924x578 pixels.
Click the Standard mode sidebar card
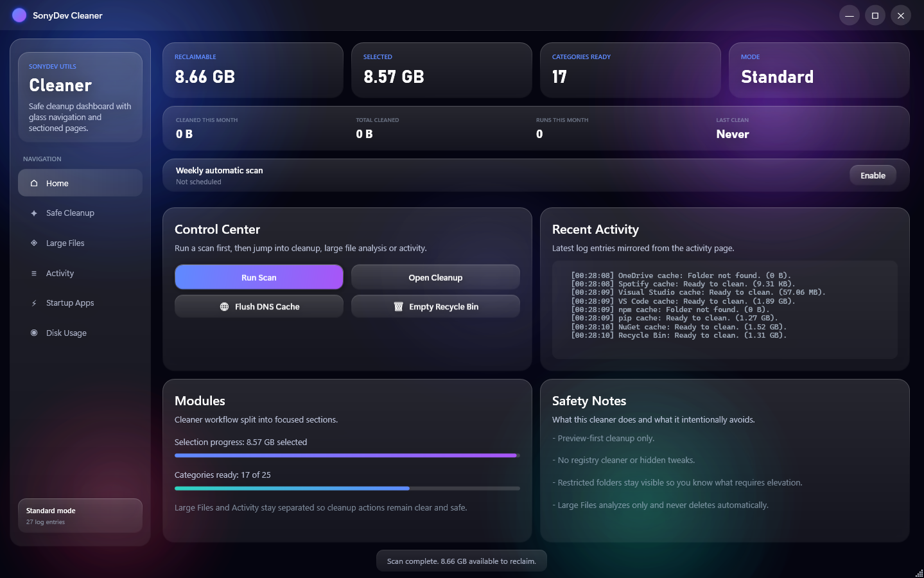coord(80,516)
